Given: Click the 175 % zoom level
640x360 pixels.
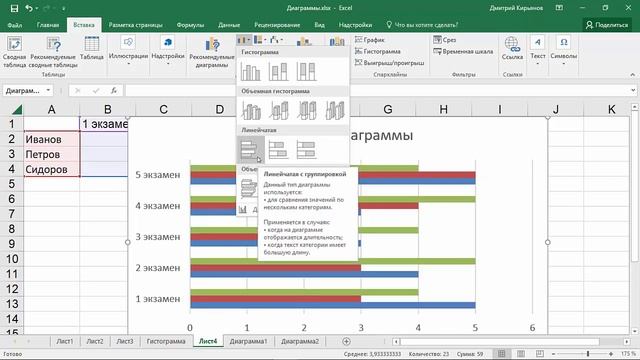Looking at the screenshot, I should 628,354.
